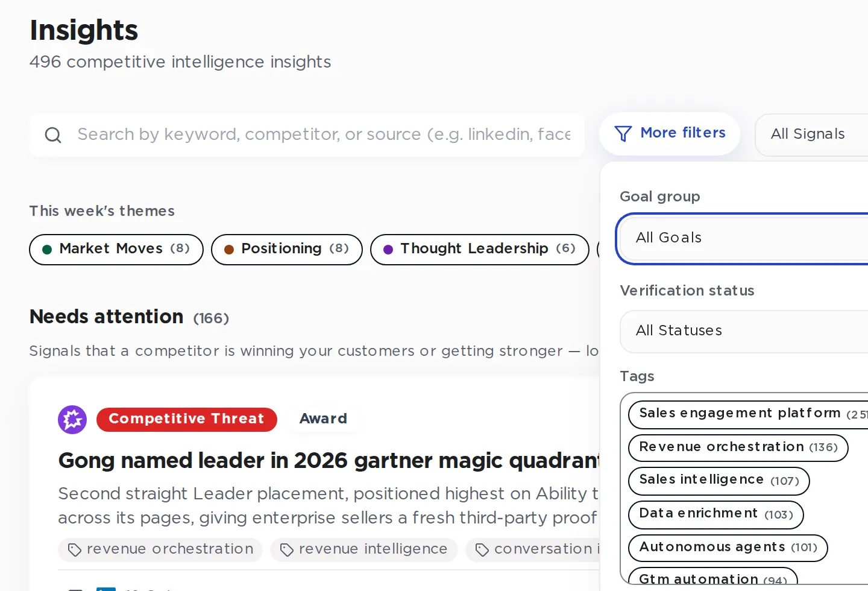
Task: Click the Verification status label
Action: point(687,291)
